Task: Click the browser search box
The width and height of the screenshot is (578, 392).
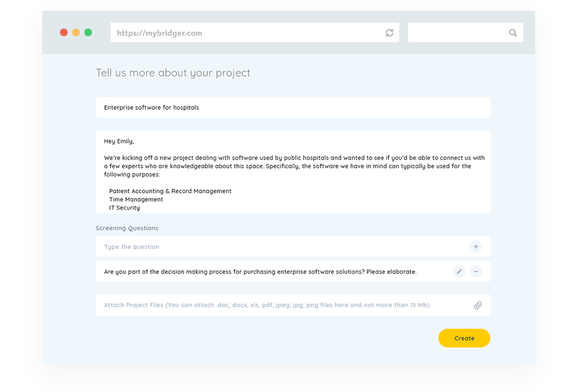Action: point(457,33)
